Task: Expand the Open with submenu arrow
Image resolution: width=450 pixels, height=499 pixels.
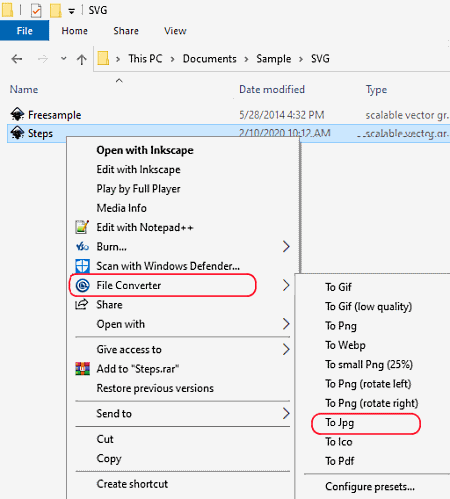Action: click(286, 324)
